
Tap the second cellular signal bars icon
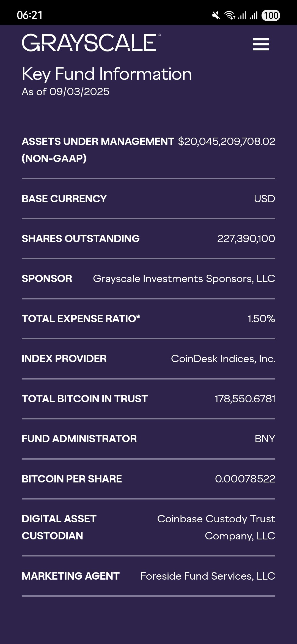254,15
